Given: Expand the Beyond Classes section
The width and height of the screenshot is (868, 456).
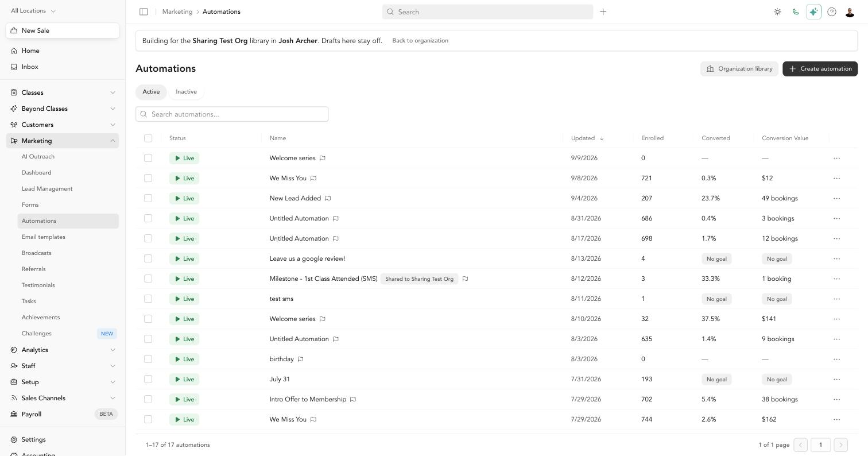Looking at the screenshot, I should point(63,109).
